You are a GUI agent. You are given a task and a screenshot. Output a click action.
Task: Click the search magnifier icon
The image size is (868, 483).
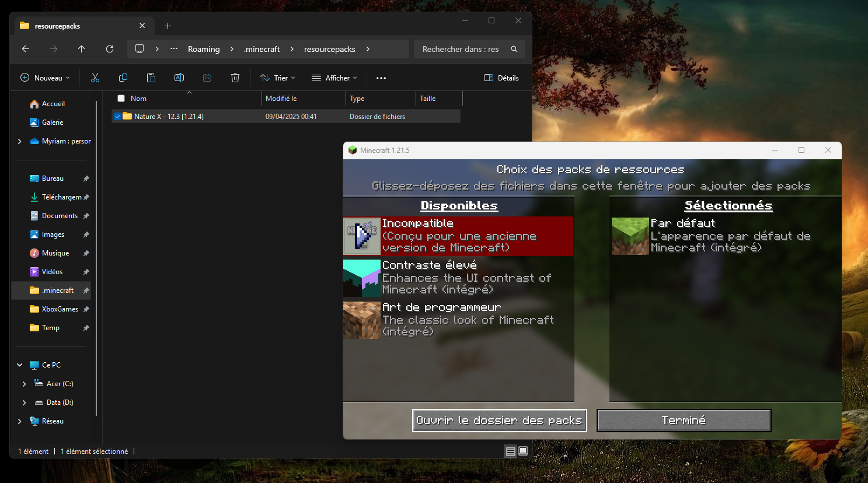(514, 49)
